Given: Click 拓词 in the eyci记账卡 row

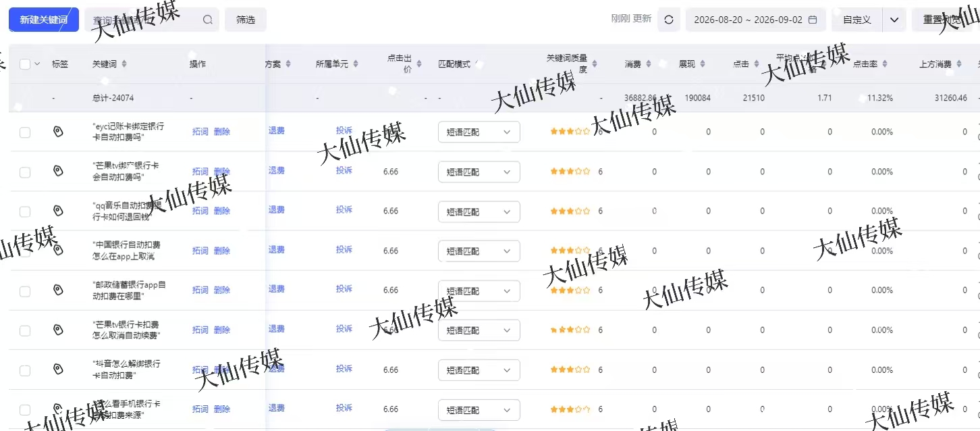Looking at the screenshot, I should [200, 132].
